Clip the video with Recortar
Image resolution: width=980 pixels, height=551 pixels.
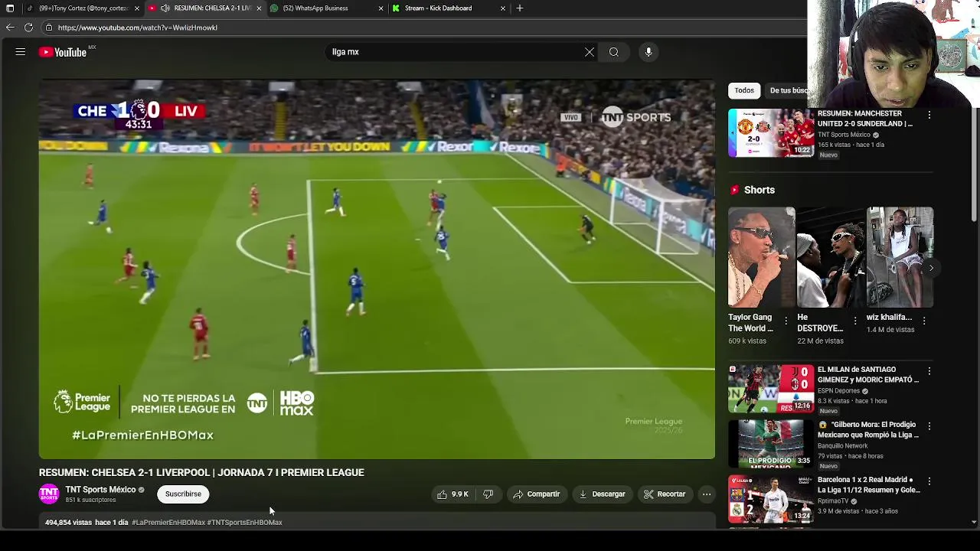tap(665, 494)
